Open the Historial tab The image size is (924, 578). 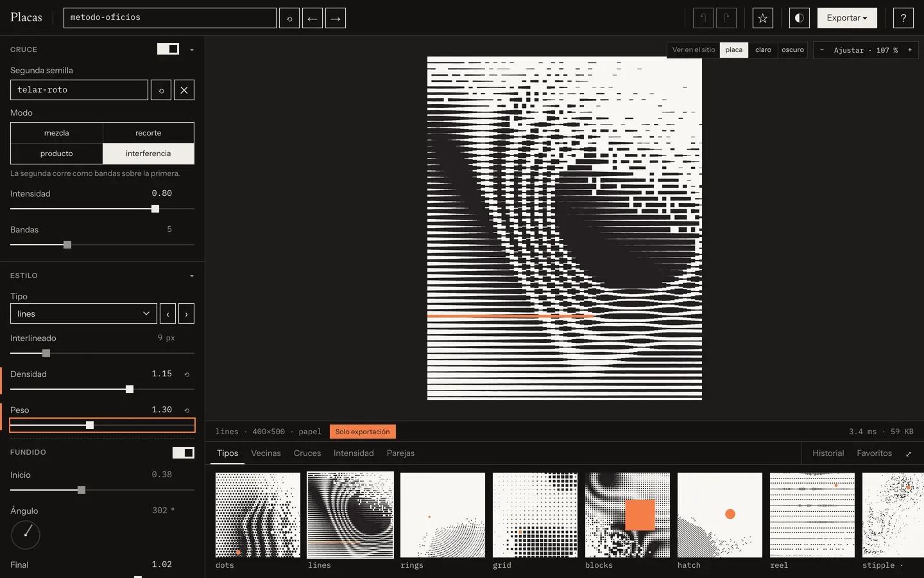pos(828,453)
